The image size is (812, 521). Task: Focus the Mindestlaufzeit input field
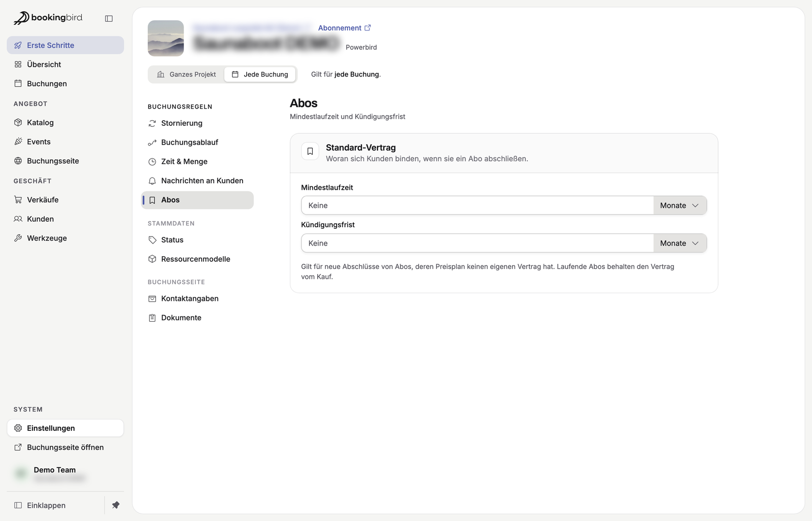pyautogui.click(x=477, y=205)
